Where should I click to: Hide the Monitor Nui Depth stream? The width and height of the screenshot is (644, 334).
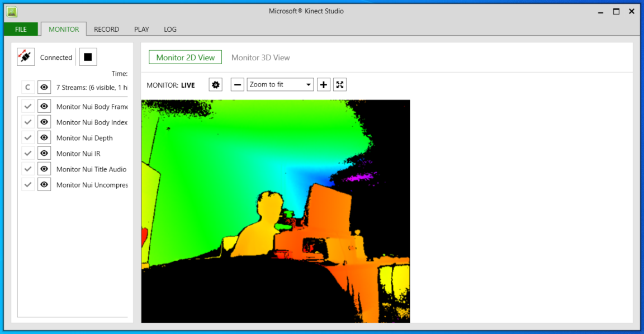(44, 137)
